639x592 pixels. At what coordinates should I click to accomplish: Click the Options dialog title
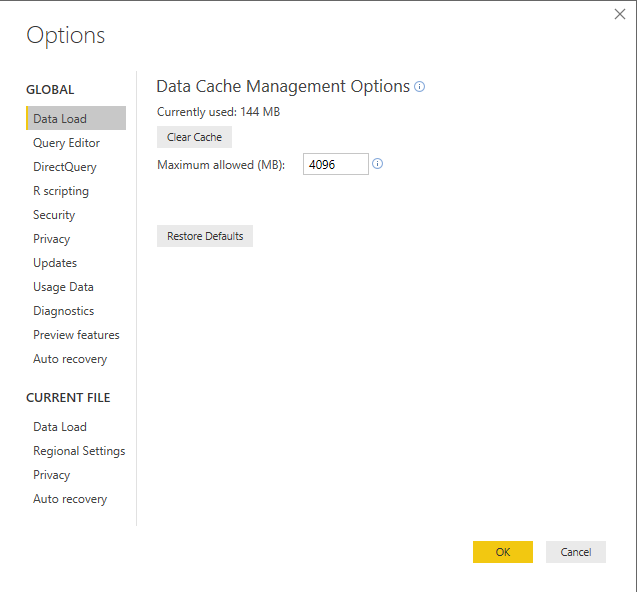(x=66, y=35)
